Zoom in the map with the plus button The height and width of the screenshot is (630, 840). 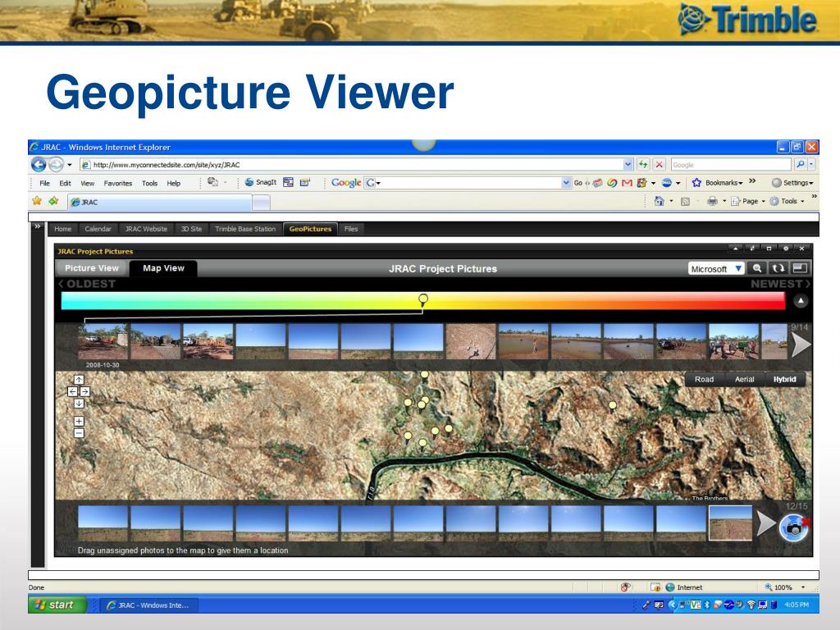[79, 421]
